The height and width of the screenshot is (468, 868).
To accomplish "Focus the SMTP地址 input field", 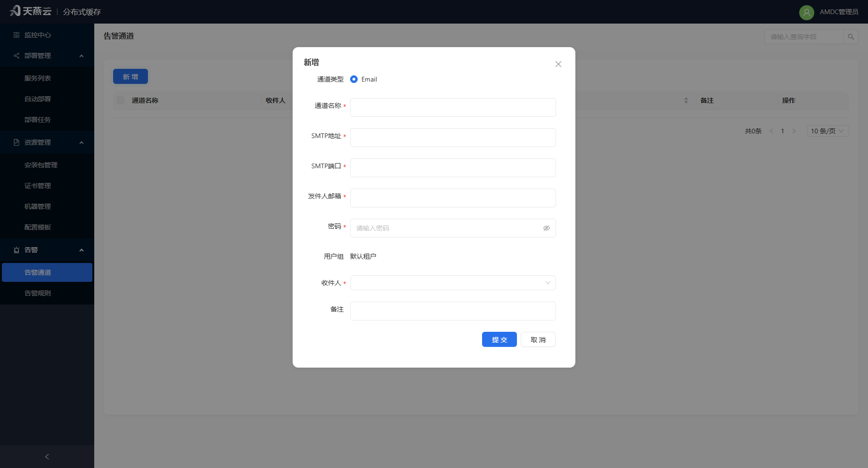I will click(453, 138).
